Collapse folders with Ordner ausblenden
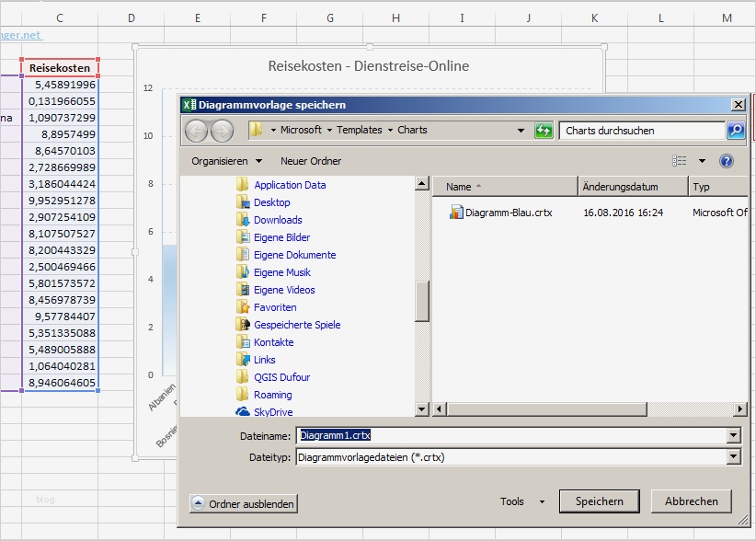 [x=244, y=503]
